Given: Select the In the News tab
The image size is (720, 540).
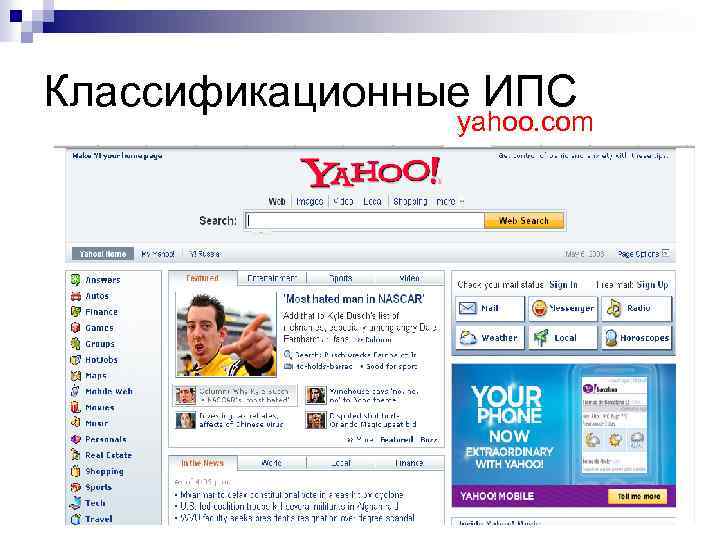Looking at the screenshot, I should (202, 463).
